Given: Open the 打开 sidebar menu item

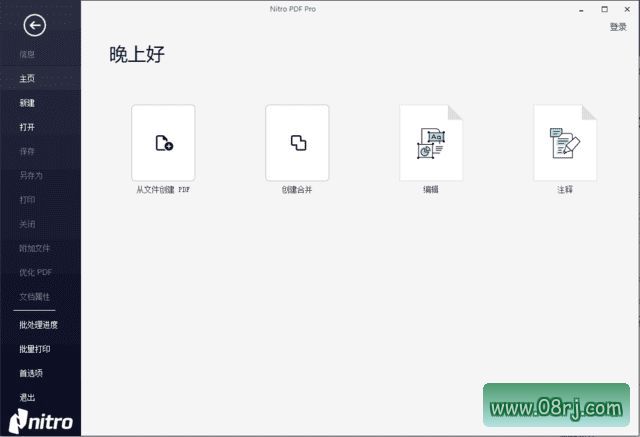Looking at the screenshot, I should point(27,127).
